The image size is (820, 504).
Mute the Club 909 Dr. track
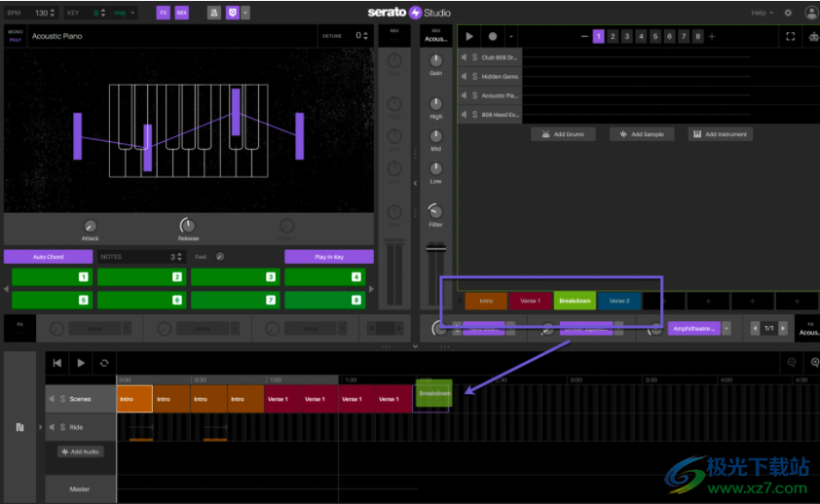pyautogui.click(x=464, y=57)
